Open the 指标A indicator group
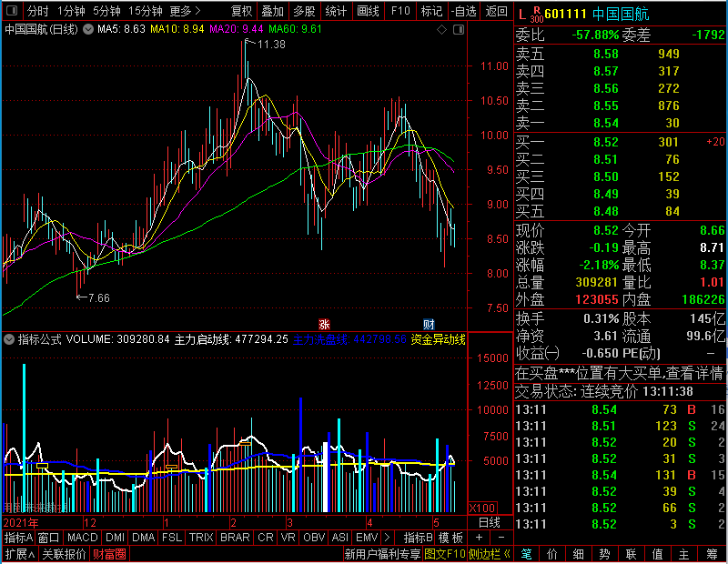Viewport: 728px width, 564px height. pos(18,538)
